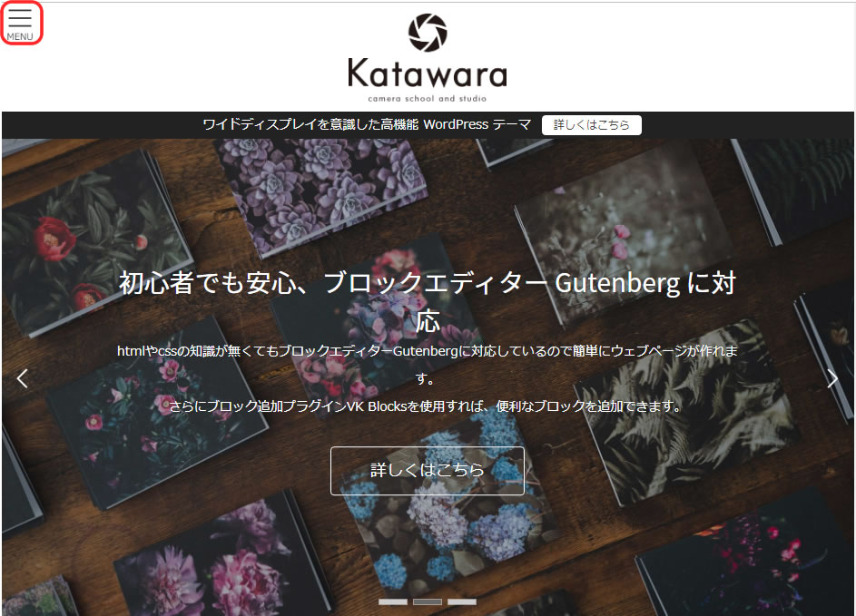Screen dimensions: 856x616
Task: Click the camera aperture logo icon
Action: (x=428, y=33)
